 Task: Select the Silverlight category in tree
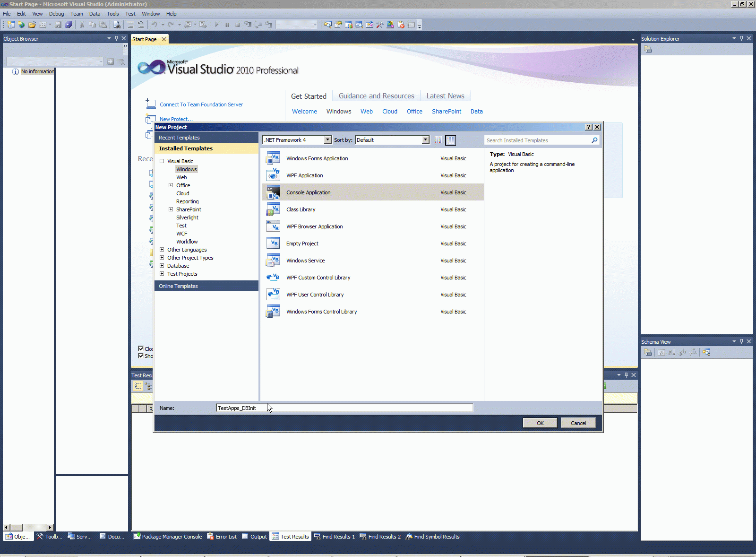click(187, 218)
